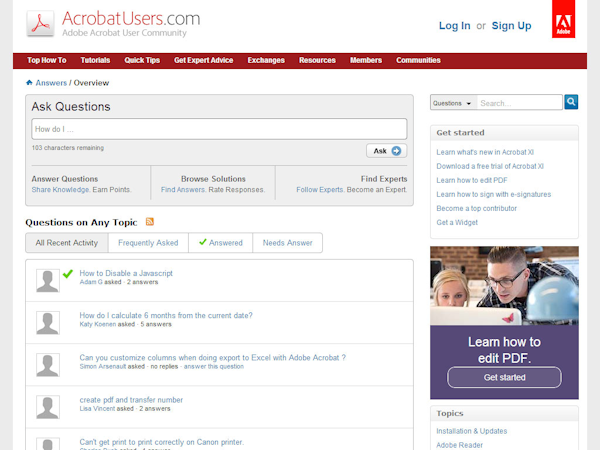Image resolution: width=600 pixels, height=450 pixels.
Task: Open How to Disable a Javascript question
Action: click(x=126, y=273)
